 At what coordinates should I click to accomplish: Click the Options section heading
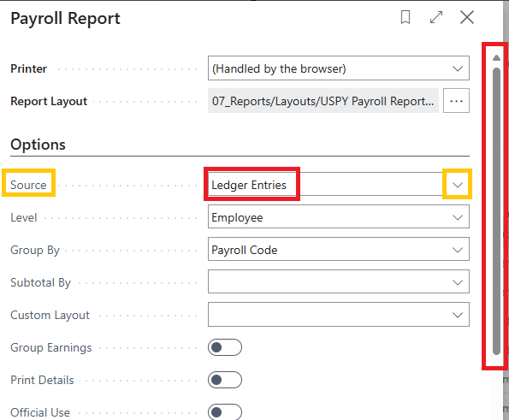click(38, 145)
